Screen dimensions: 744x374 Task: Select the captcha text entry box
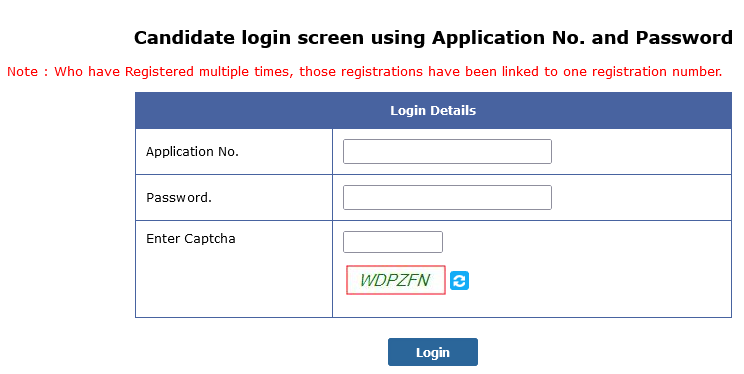tap(392, 242)
